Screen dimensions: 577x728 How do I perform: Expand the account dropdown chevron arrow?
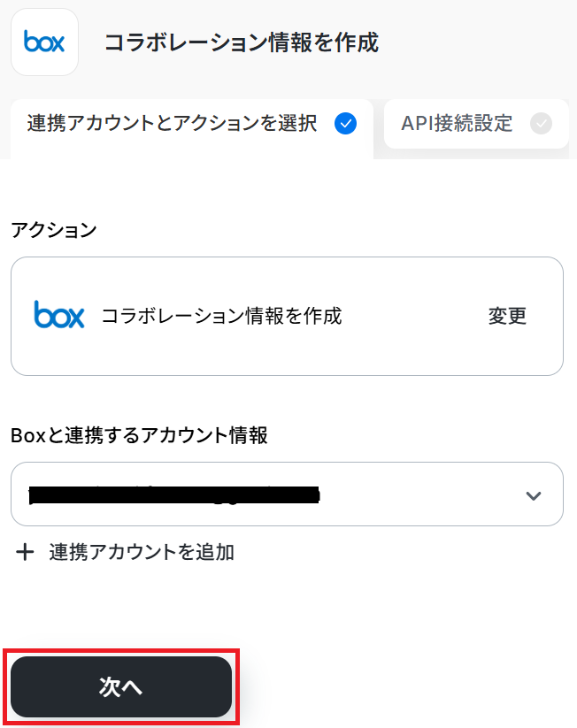pyautogui.click(x=533, y=495)
